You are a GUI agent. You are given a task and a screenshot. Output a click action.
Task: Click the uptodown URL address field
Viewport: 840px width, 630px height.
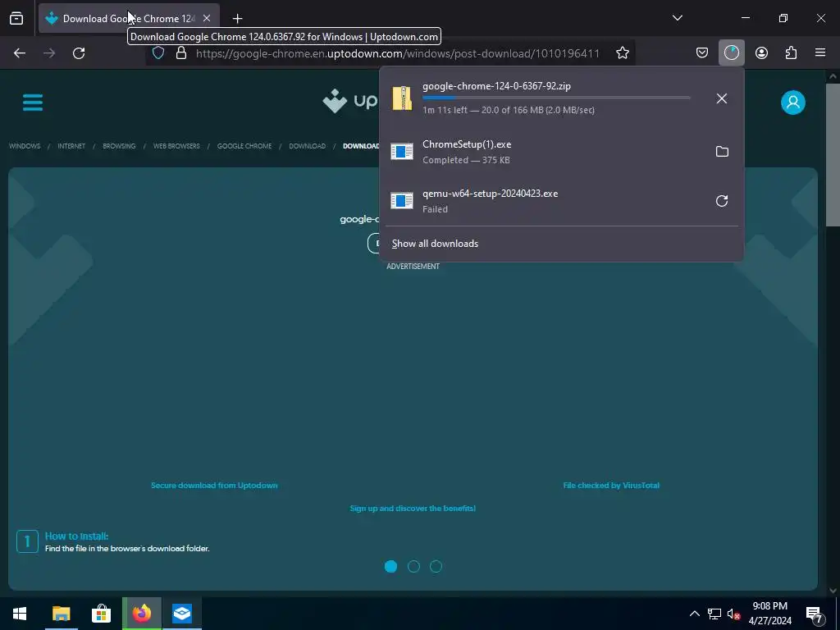coord(398,53)
